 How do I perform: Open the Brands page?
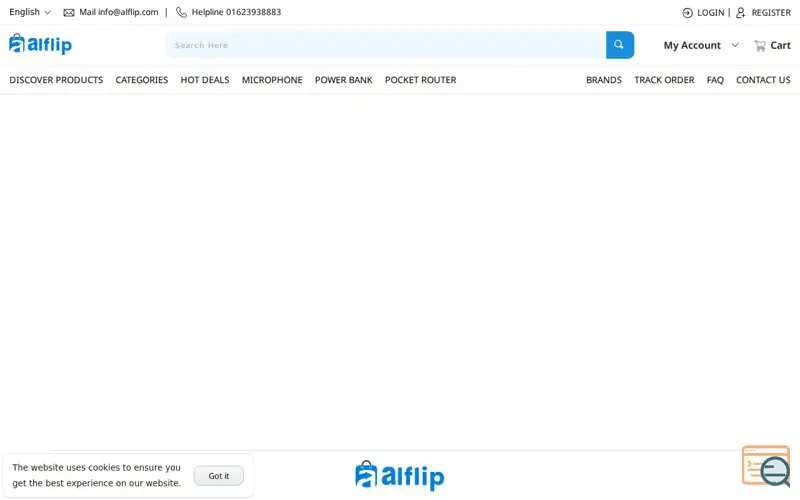click(x=604, y=80)
